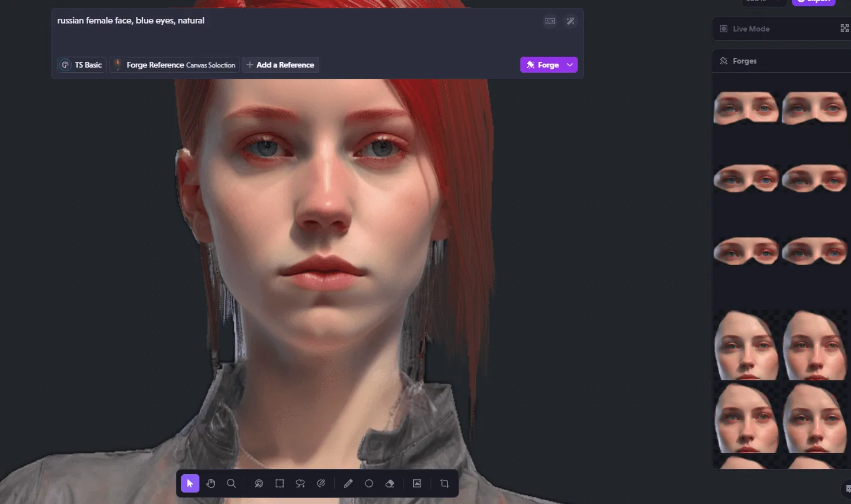The width and height of the screenshot is (851, 504).
Task: Click the insert image tool
Action: coord(417,483)
